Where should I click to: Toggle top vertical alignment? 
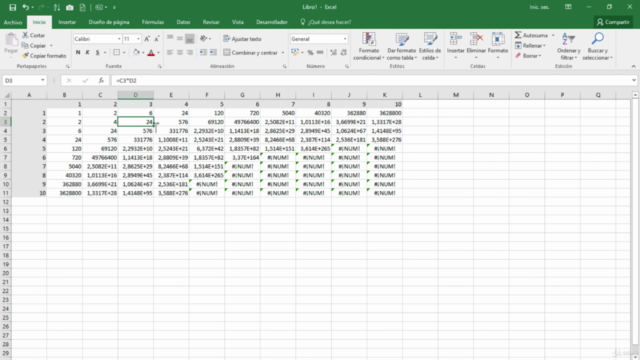tap(170, 38)
